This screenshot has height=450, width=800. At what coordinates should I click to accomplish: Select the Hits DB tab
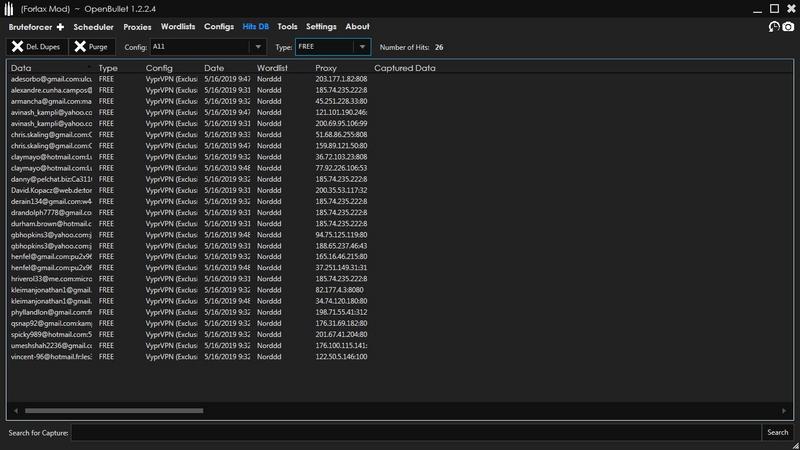[255, 27]
